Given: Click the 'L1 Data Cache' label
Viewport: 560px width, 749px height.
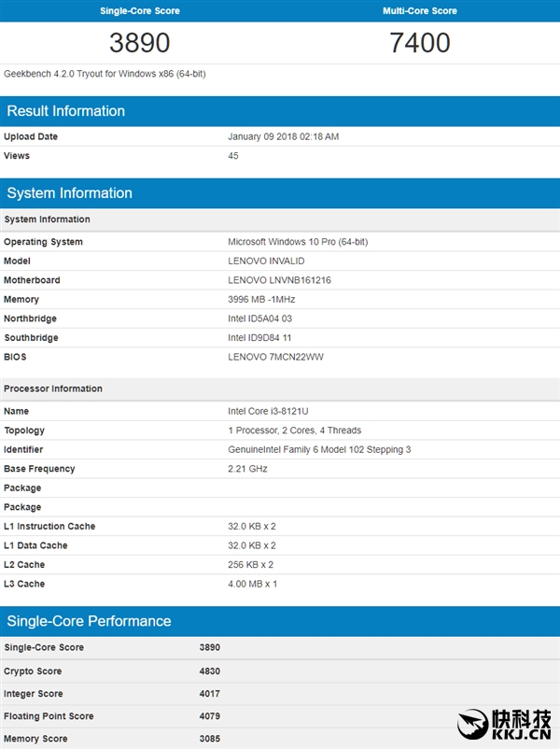Looking at the screenshot, I should [35, 545].
